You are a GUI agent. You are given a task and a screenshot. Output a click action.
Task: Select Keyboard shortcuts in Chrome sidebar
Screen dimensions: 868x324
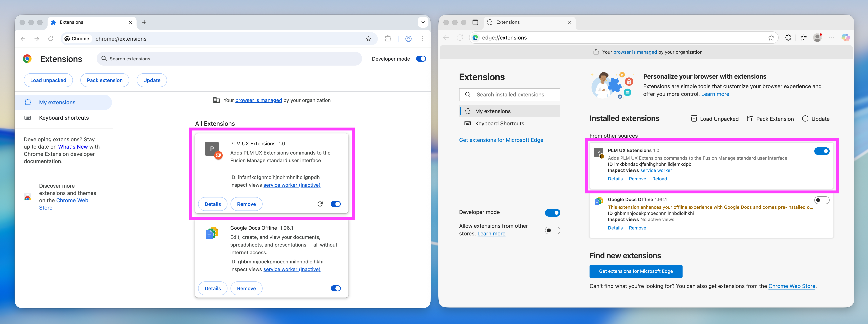(x=64, y=118)
